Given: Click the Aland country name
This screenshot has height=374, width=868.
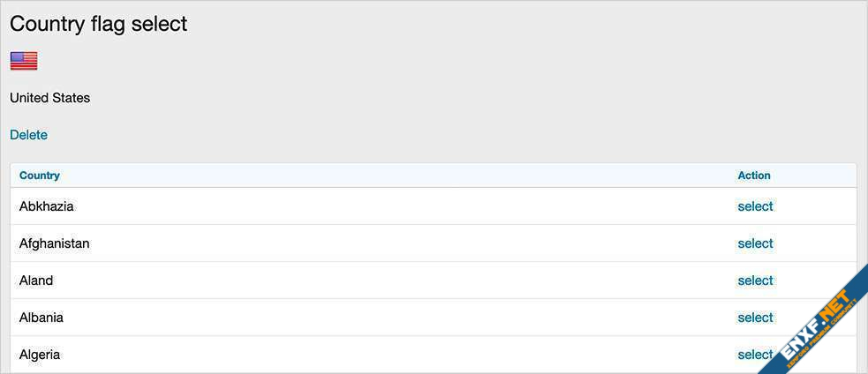Looking at the screenshot, I should tap(36, 280).
